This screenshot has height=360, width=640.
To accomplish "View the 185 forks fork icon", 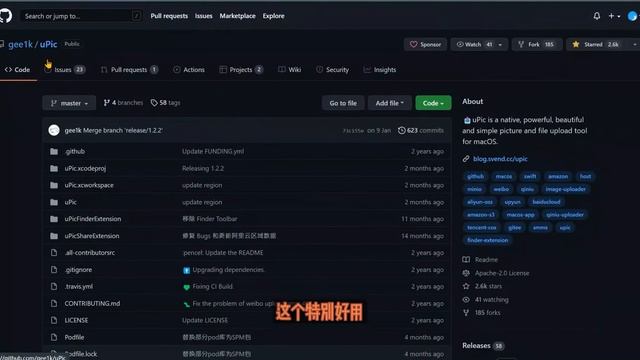I will [x=466, y=313].
